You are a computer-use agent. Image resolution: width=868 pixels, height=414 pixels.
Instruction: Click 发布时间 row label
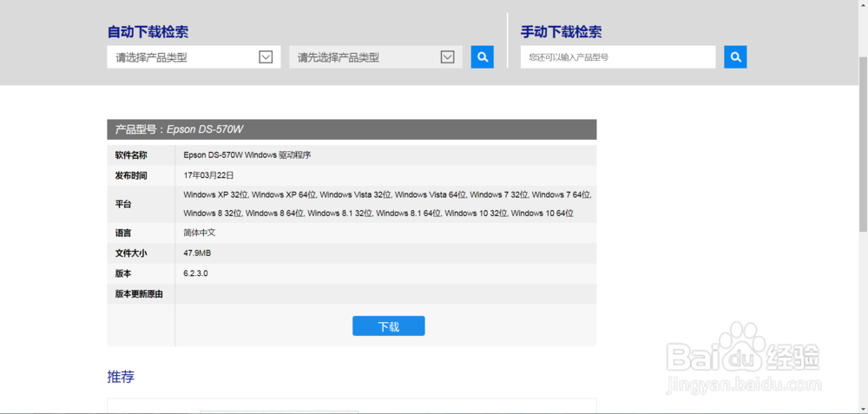(131, 175)
